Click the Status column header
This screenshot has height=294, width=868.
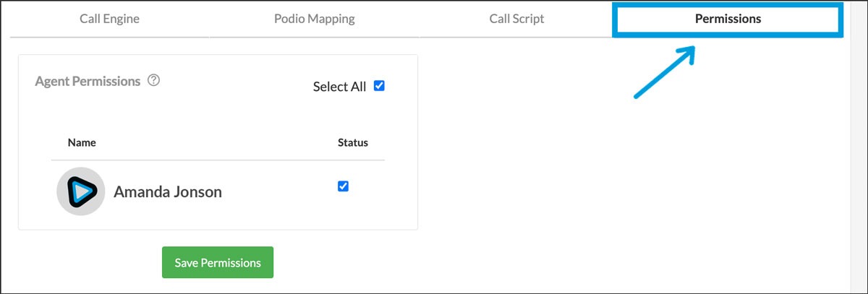point(353,143)
